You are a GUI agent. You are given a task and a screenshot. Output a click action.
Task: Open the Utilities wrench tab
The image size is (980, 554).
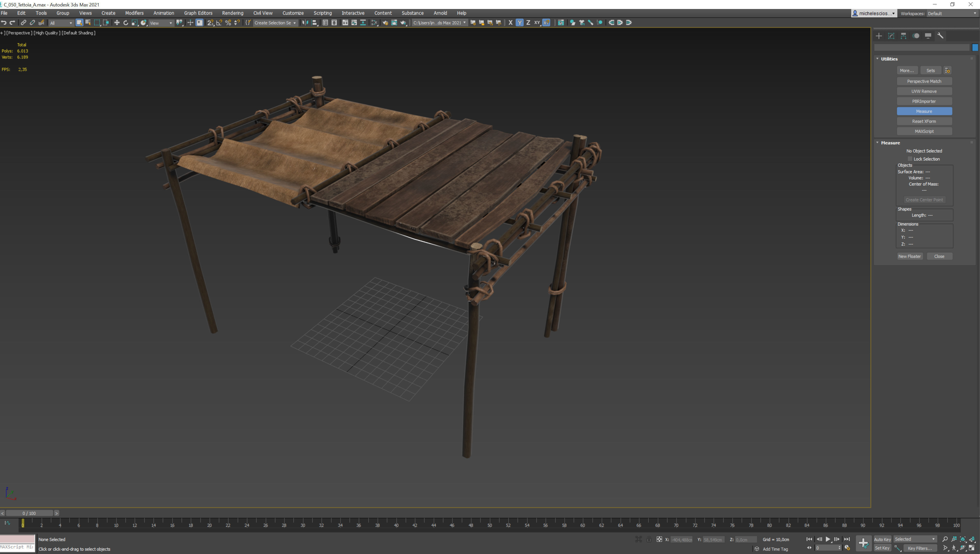click(x=941, y=36)
